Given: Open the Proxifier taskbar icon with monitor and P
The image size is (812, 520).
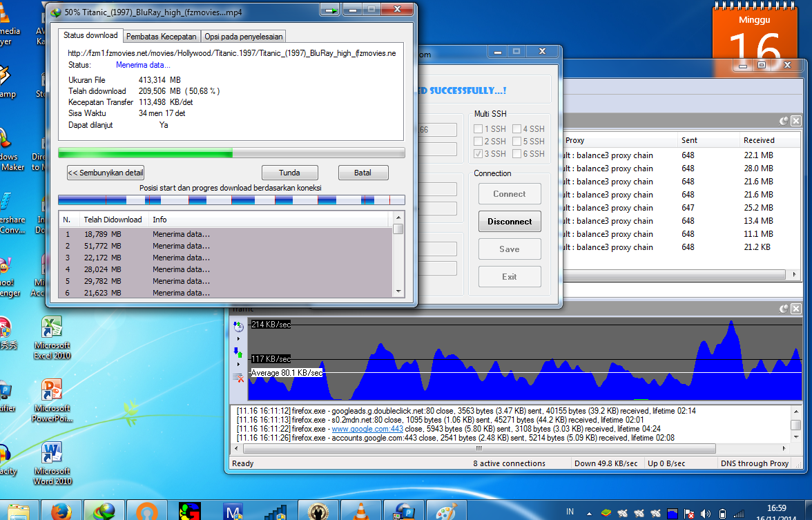Looking at the screenshot, I should [x=404, y=512].
